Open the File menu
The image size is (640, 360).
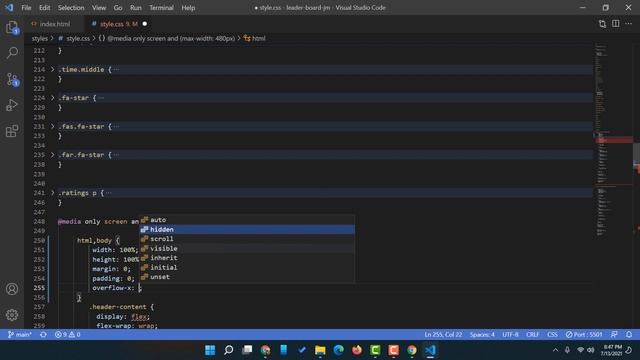(26, 8)
